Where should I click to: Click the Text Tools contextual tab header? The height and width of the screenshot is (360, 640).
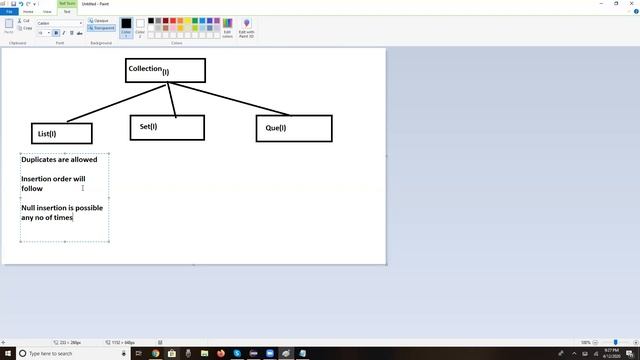tap(67, 4)
